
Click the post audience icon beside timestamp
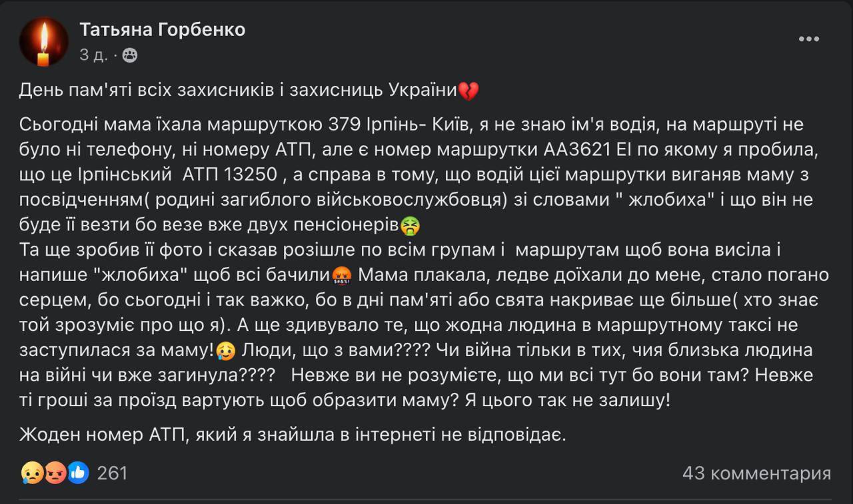[x=130, y=56]
